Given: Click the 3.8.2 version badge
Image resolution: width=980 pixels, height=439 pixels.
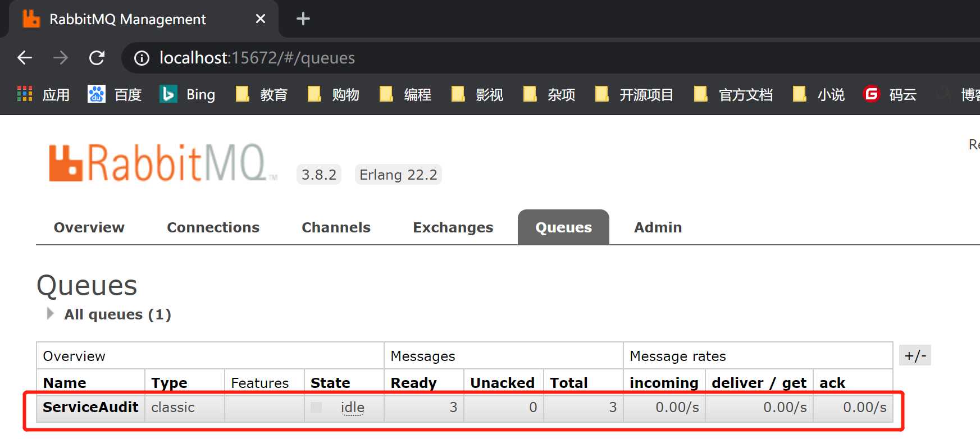Looking at the screenshot, I should pos(319,175).
